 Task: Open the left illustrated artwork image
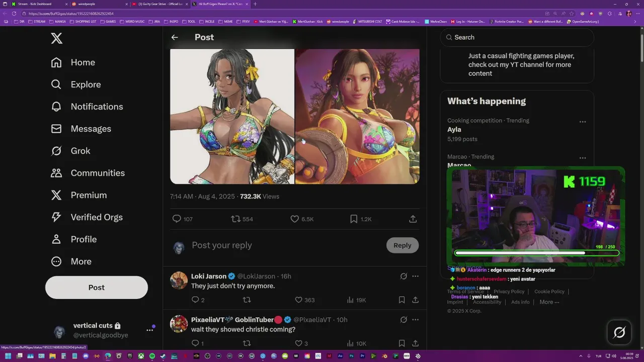click(232, 116)
